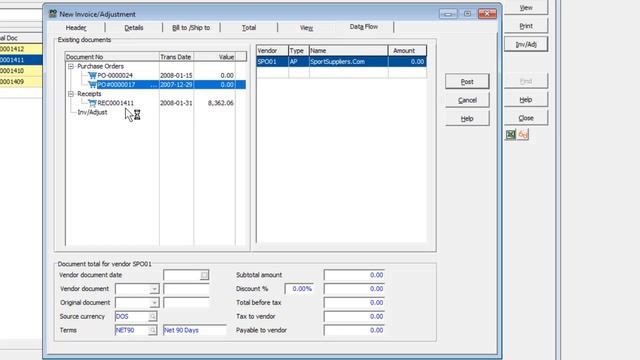Viewport: 640px width, 360px height.
Task: Click the 8,362.06 receipt value
Action: 220,103
